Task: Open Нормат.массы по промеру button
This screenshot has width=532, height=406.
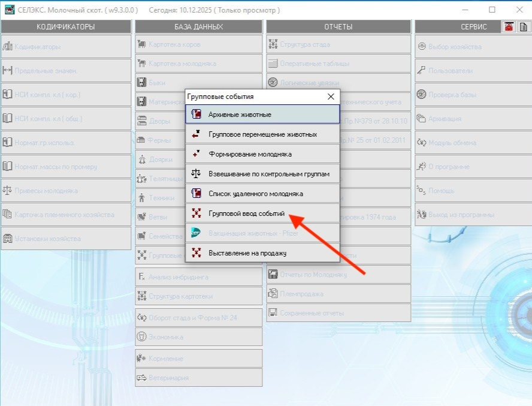Action: 66,167
